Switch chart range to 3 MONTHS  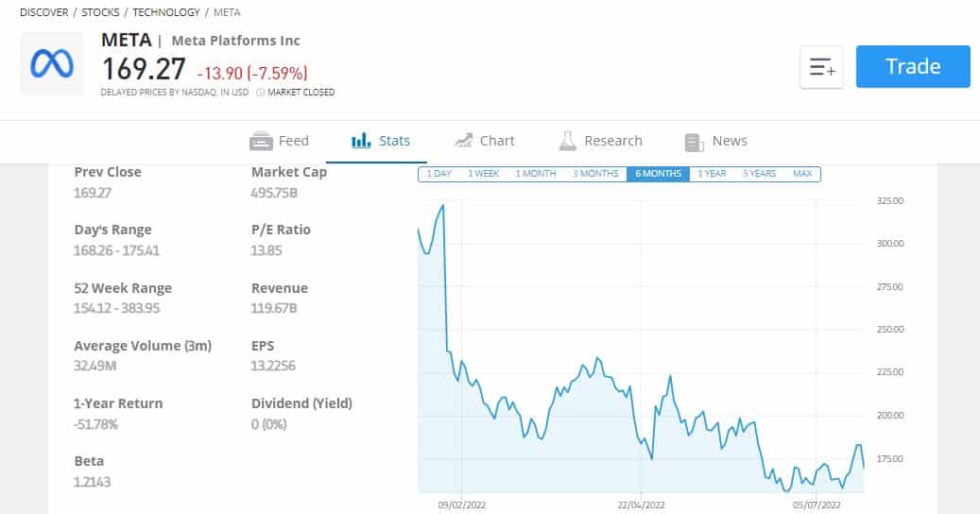click(595, 174)
